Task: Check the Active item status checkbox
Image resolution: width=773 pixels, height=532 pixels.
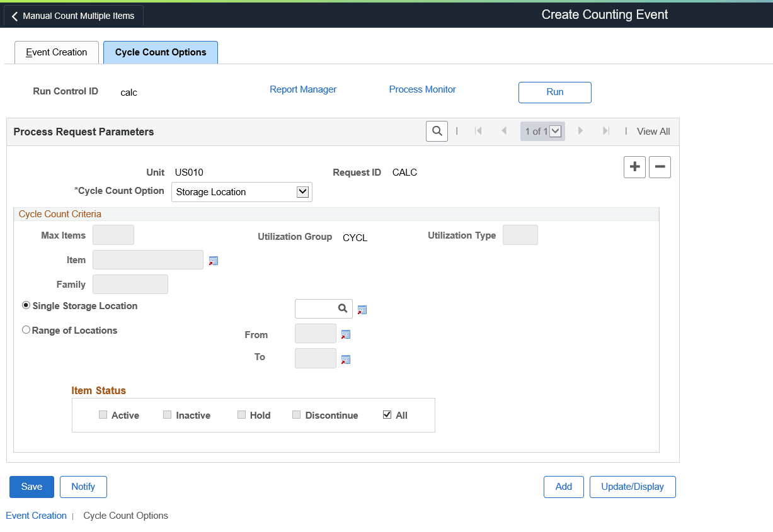Action: (102, 414)
